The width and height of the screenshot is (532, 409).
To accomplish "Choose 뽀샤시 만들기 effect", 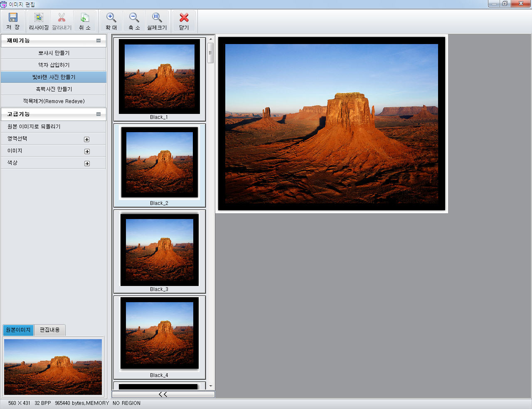I will pyautogui.click(x=54, y=53).
